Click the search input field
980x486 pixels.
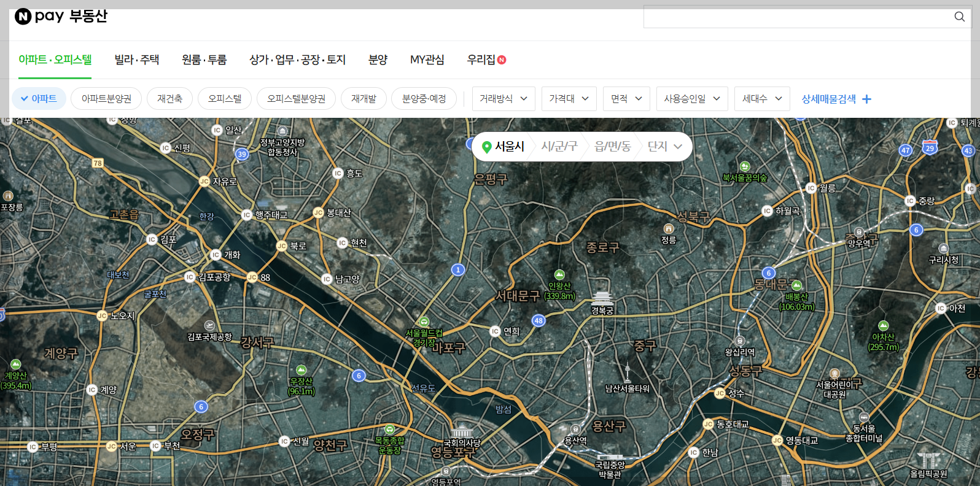798,17
